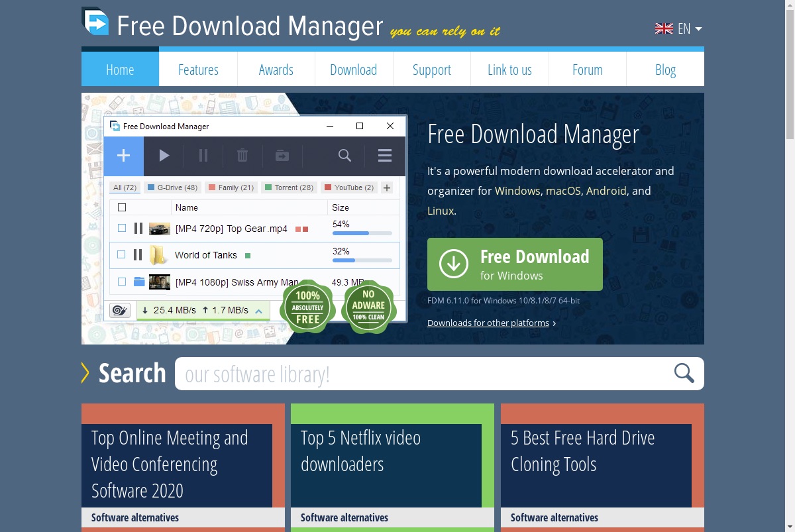Image resolution: width=795 pixels, height=532 pixels.
Task: Open the Awards menu item
Action: tap(276, 70)
